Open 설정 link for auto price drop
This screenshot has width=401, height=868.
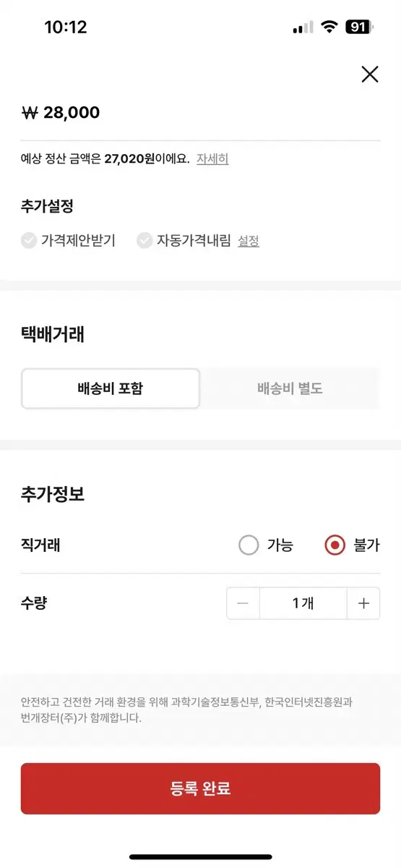[x=249, y=242]
